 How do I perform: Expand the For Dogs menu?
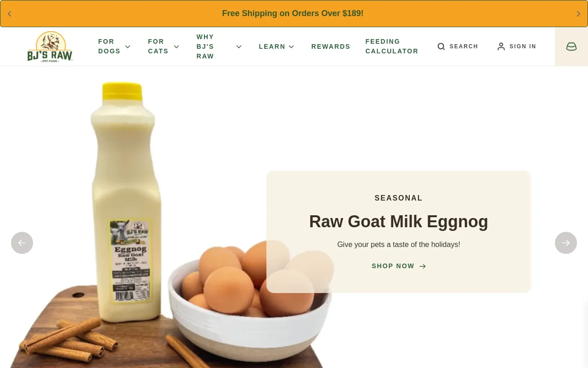pyautogui.click(x=114, y=46)
